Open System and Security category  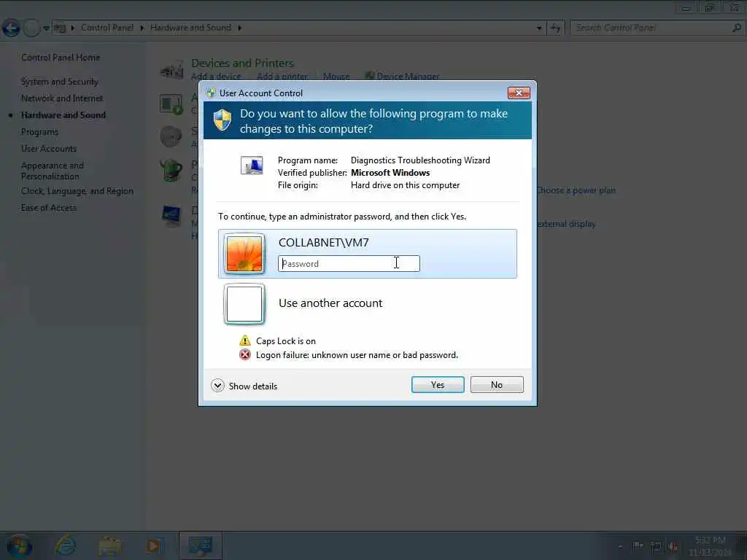tap(60, 82)
